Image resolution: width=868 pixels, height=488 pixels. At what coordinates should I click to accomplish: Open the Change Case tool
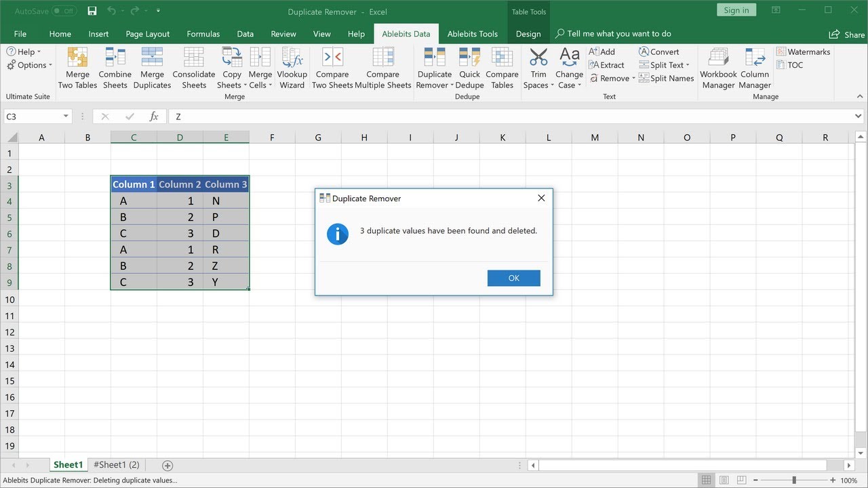(x=569, y=68)
